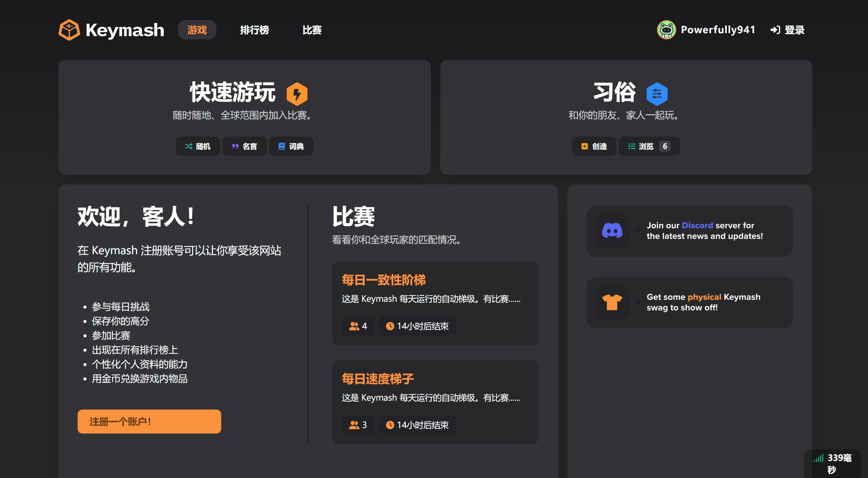The height and width of the screenshot is (478, 868).
Task: Click the 保存你的高分 list item
Action: pyautogui.click(x=121, y=321)
